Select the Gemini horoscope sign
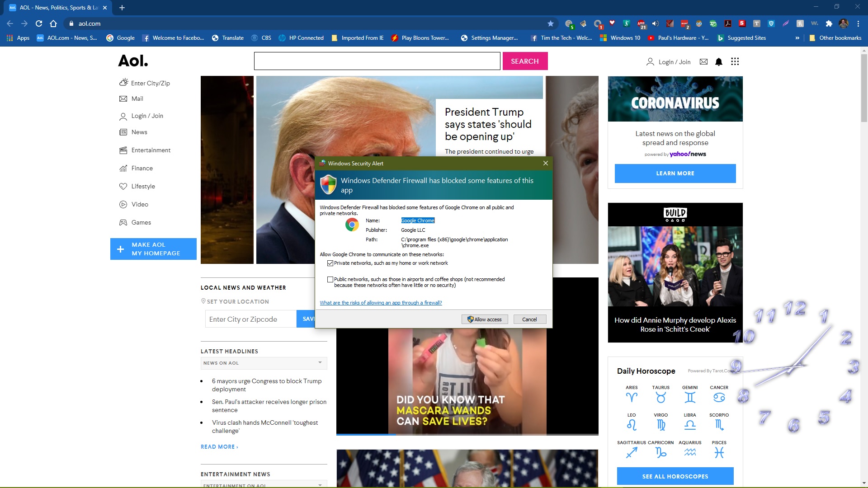 pos(690,394)
